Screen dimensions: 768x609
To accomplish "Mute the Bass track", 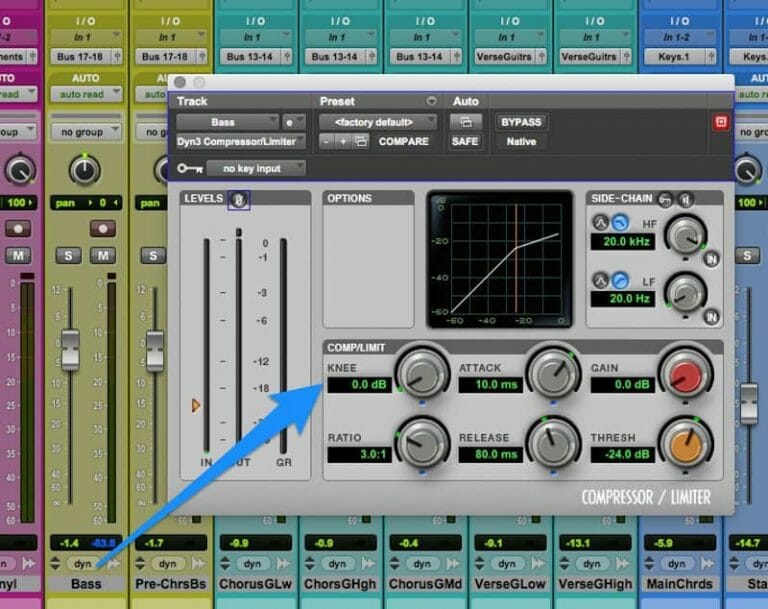I will tap(103, 255).
